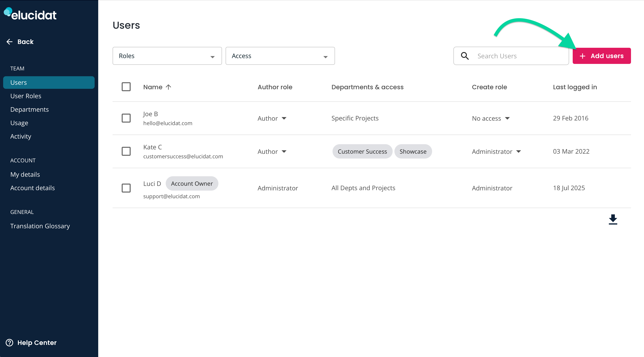Click the plus icon on Add users
The height and width of the screenshot is (357, 644).
(x=583, y=56)
